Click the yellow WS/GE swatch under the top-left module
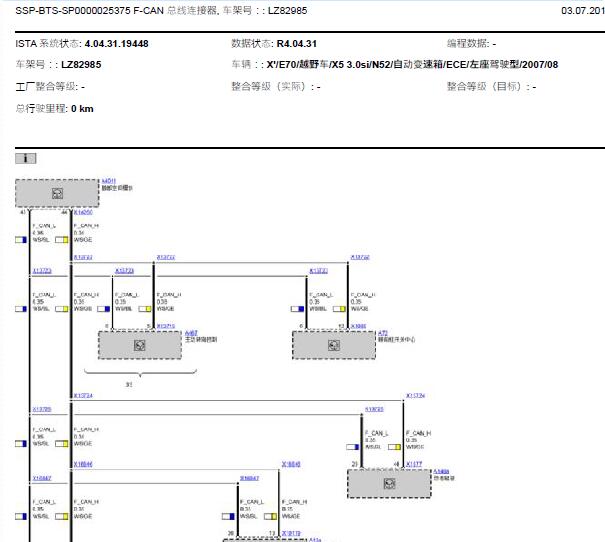 pyautogui.click(x=62, y=240)
